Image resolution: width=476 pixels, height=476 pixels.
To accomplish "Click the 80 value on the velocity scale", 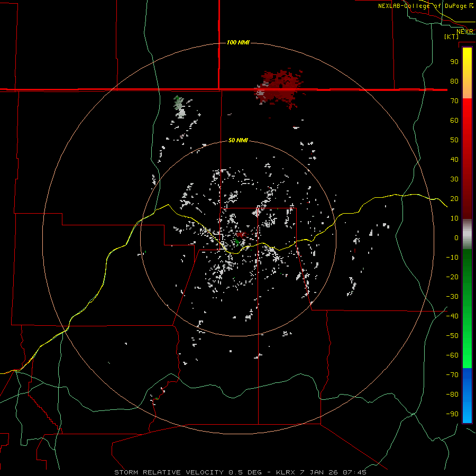I will pyautogui.click(x=454, y=81).
